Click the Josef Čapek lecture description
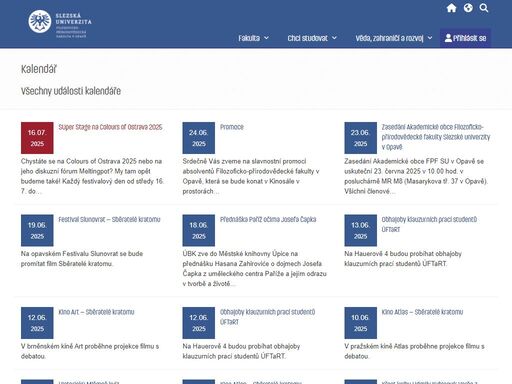Image resolution: width=512 pixels, height=384 pixels. [x=254, y=269]
